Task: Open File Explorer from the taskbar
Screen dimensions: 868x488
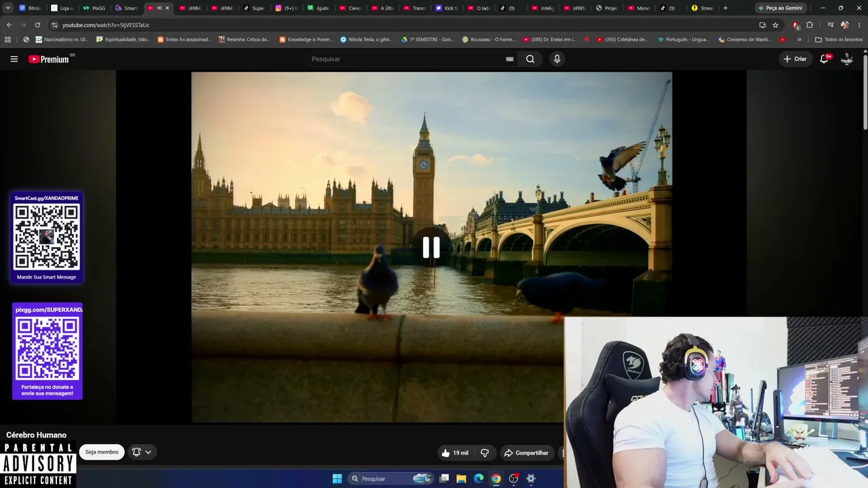Action: [x=461, y=479]
